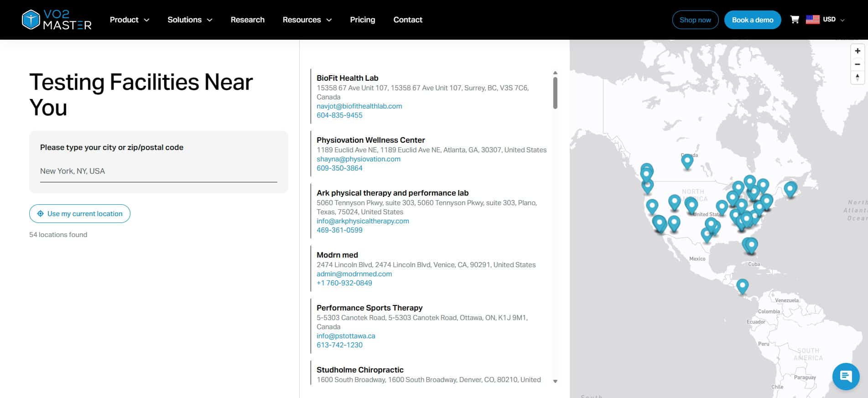This screenshot has width=868, height=398.
Task: Select the map pin in Canada
Action: pos(687,161)
